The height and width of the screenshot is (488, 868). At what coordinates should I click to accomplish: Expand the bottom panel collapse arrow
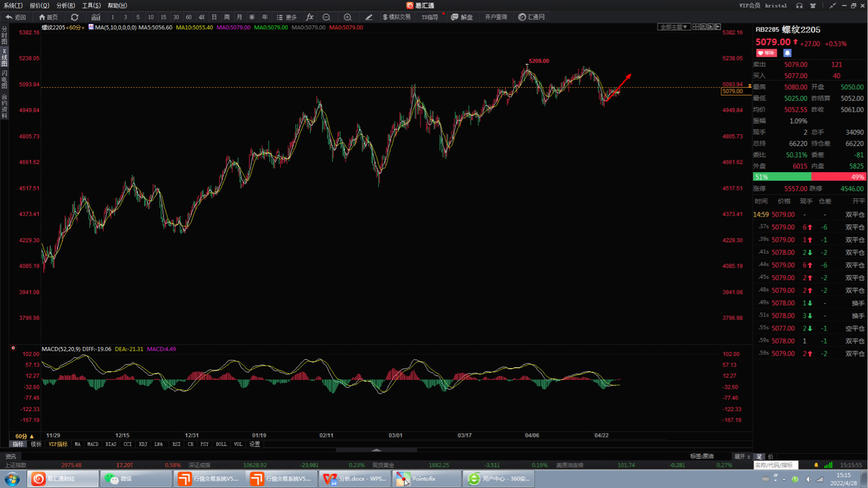pyautogui.click(x=376, y=450)
